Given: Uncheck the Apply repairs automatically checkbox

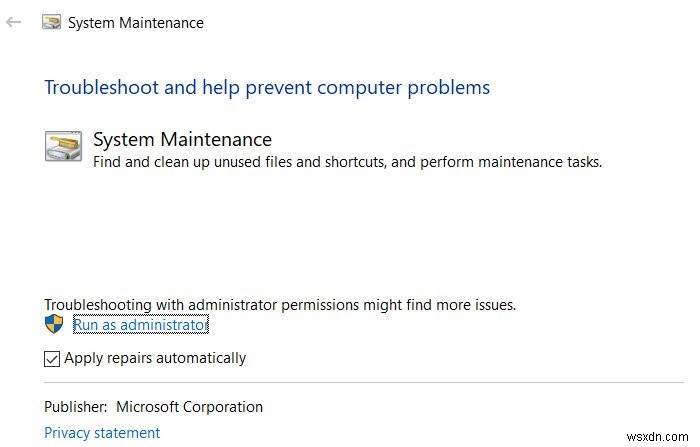Looking at the screenshot, I should pos(52,358).
